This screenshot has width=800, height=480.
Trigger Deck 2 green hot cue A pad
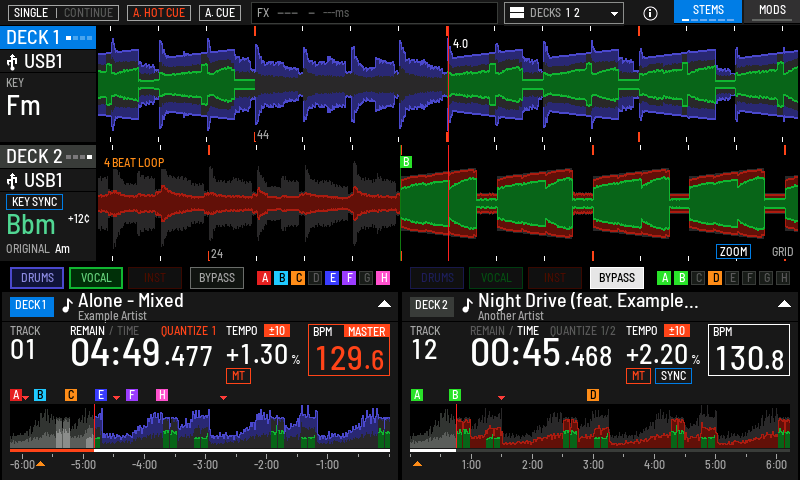(664, 278)
